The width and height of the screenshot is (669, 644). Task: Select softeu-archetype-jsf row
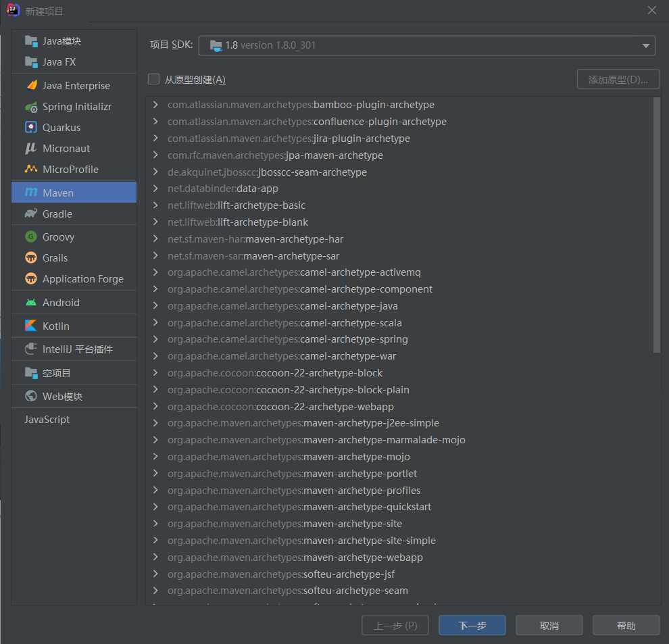pos(400,574)
